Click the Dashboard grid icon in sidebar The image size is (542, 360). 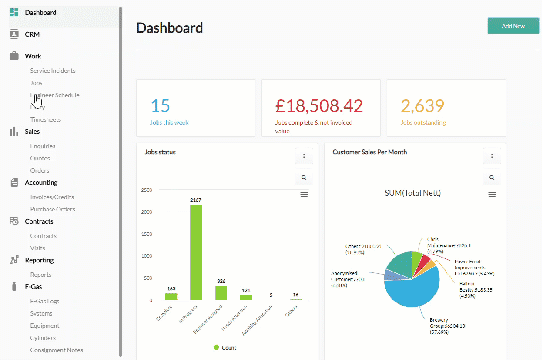click(14, 12)
